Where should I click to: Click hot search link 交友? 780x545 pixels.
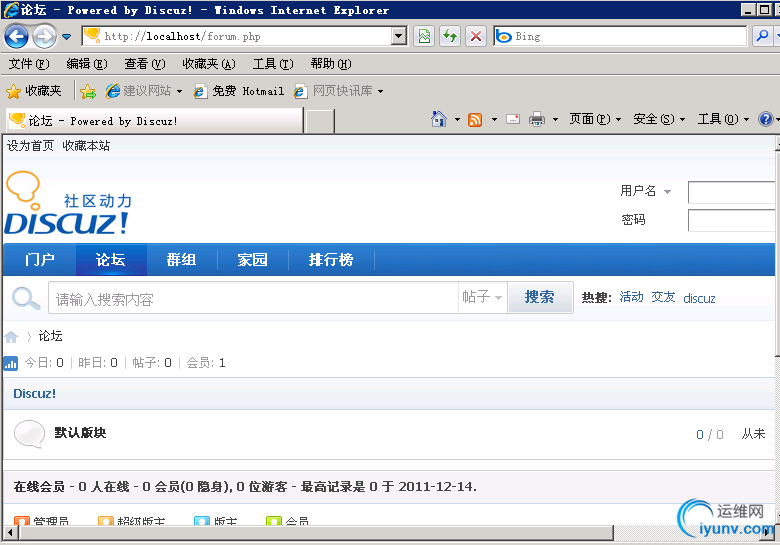click(x=663, y=297)
